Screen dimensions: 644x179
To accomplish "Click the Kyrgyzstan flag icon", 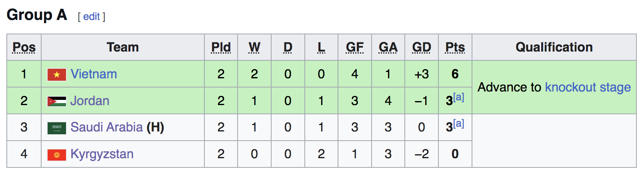I will coord(57,155).
